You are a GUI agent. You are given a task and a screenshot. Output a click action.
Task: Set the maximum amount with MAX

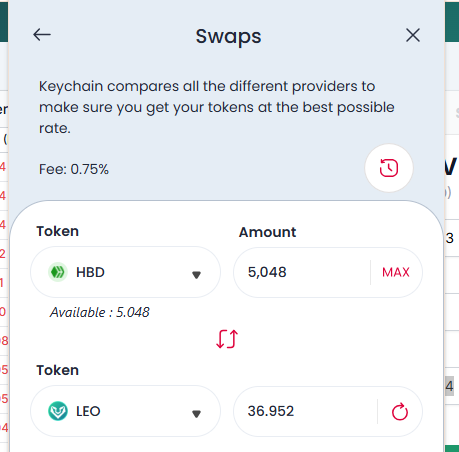[x=396, y=272]
